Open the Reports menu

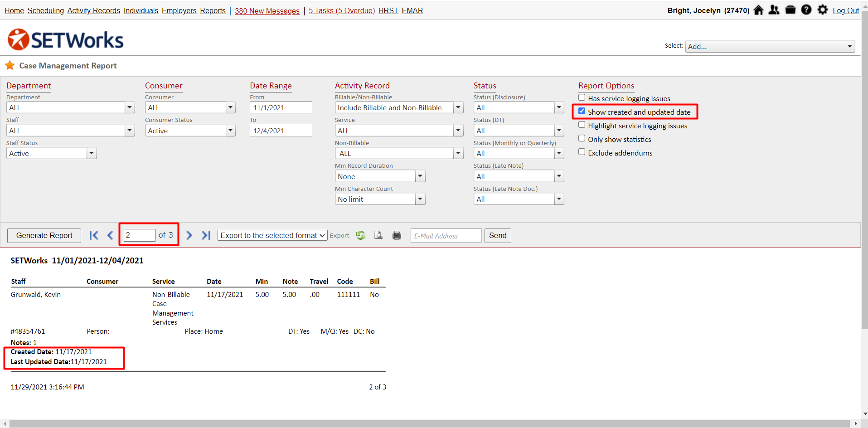coord(213,10)
